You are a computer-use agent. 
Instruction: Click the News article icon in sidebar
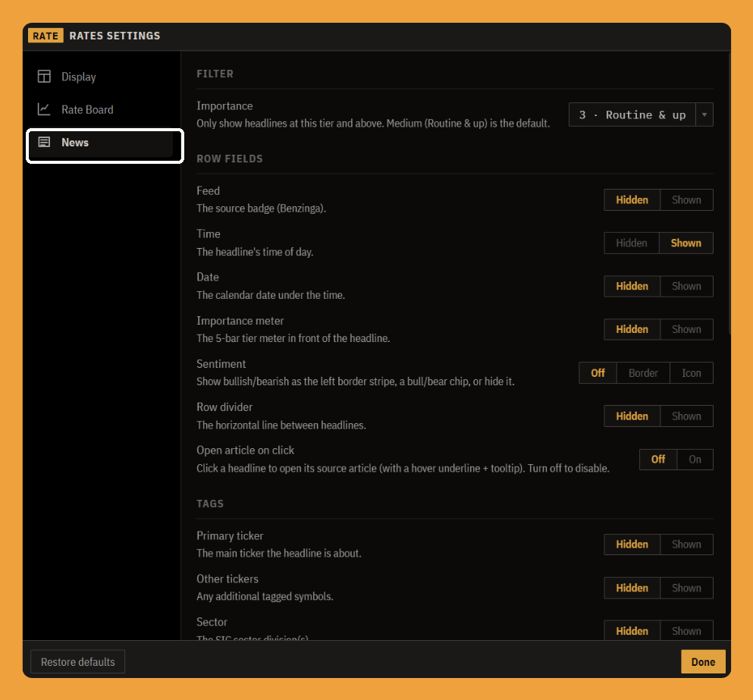click(x=44, y=143)
